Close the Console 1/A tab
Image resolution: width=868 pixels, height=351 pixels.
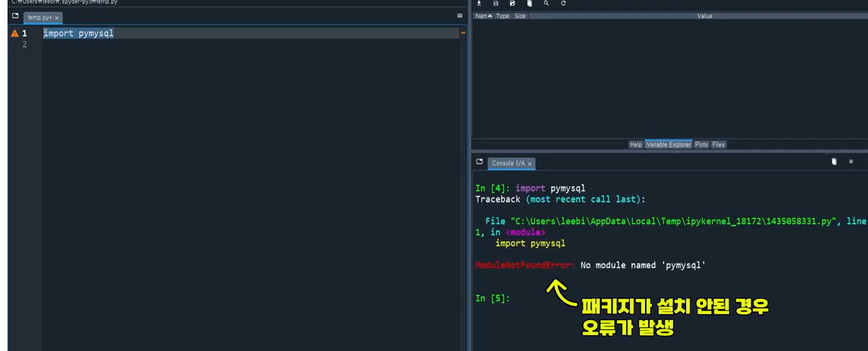point(529,164)
